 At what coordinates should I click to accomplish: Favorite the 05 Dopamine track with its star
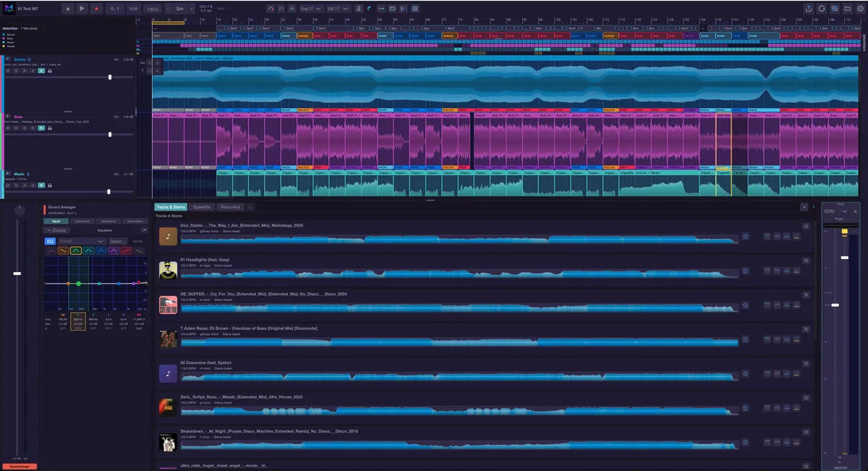(x=746, y=373)
